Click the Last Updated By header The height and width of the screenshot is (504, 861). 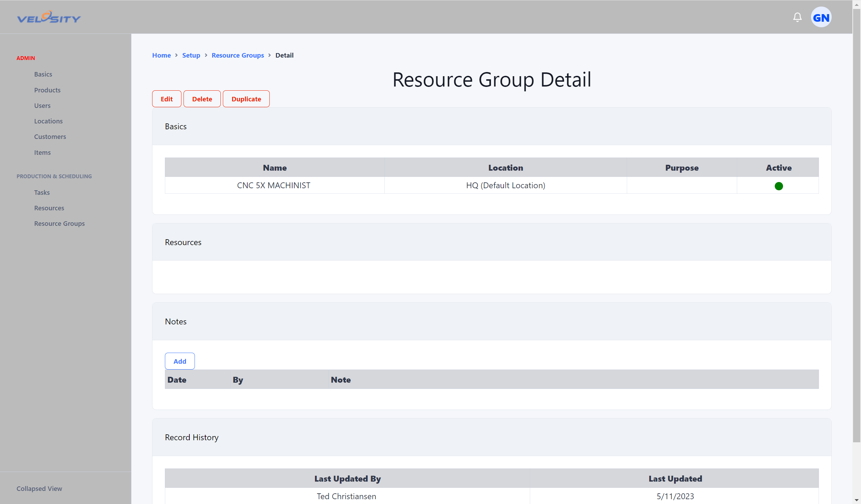pos(347,478)
